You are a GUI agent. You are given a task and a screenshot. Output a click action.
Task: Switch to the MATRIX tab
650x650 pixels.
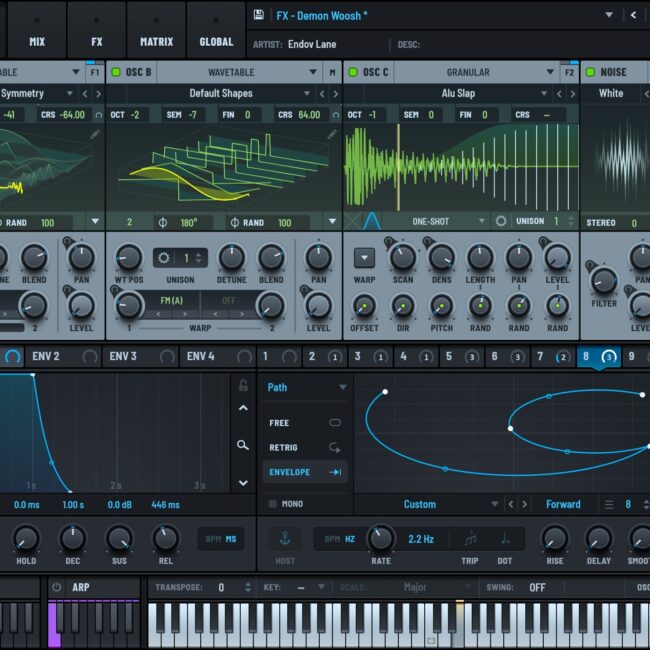(x=156, y=42)
